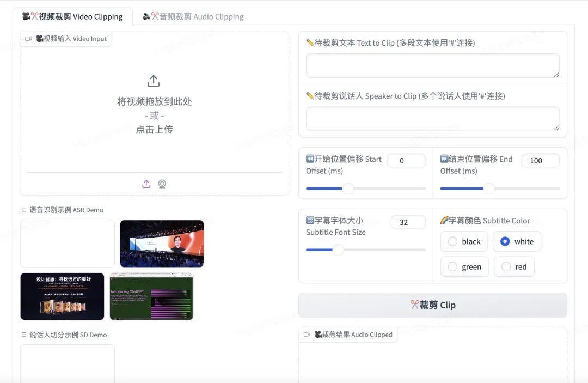Viewport: 588px width, 383px height.
Task: Adjust the Subtitle Font Size slider handle
Action: (x=338, y=250)
